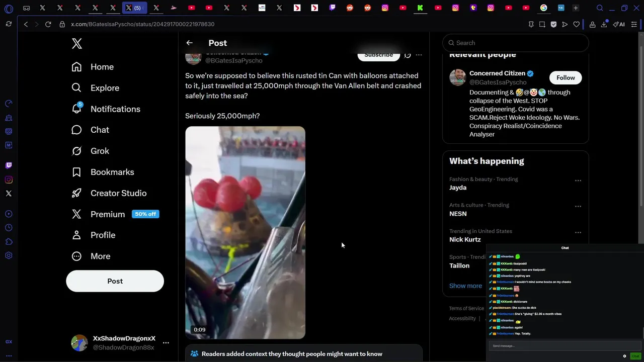Open options for the Nick Kurtz trend
This screenshot has height=362, width=644.
(x=578, y=232)
